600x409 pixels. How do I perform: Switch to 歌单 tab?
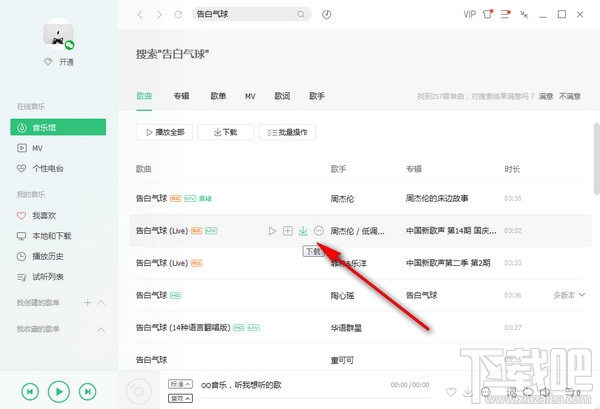pyautogui.click(x=218, y=96)
